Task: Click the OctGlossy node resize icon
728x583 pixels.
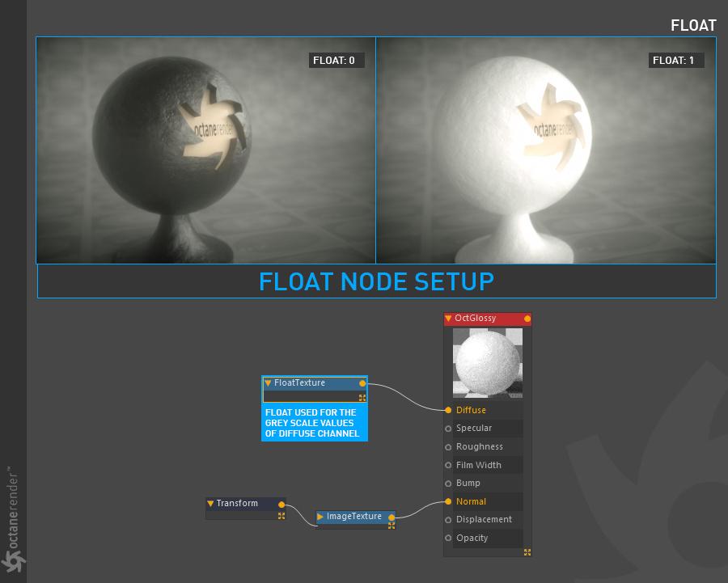Action: click(527, 552)
